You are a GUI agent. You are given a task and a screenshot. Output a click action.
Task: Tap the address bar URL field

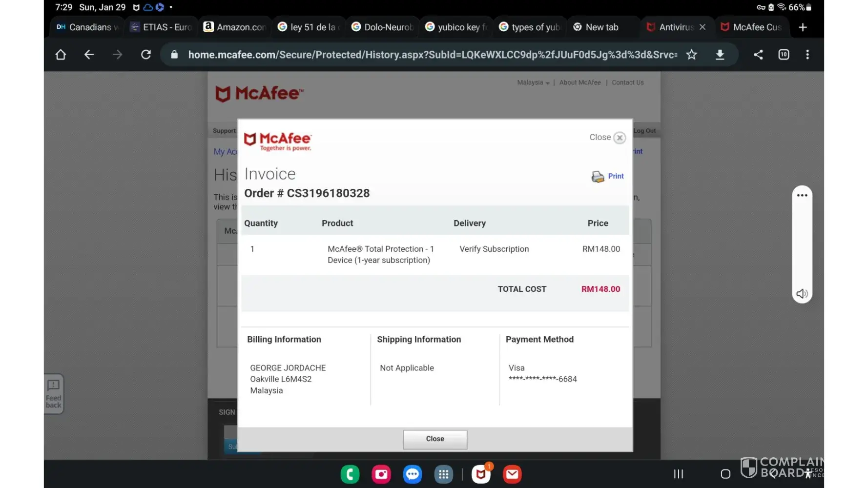click(432, 55)
